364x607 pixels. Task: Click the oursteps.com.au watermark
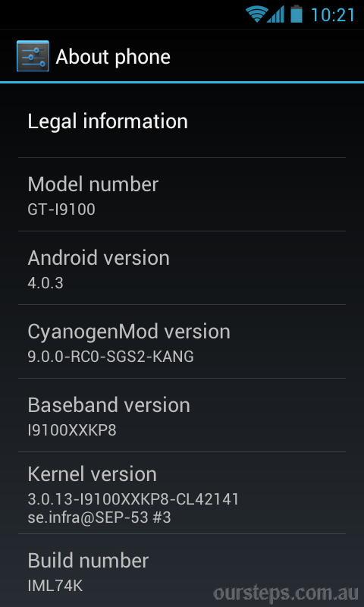(x=284, y=593)
